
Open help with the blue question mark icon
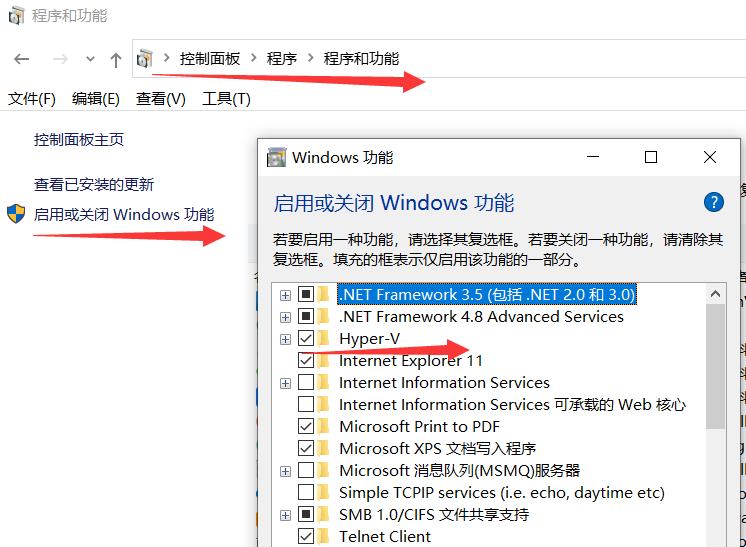click(x=714, y=202)
